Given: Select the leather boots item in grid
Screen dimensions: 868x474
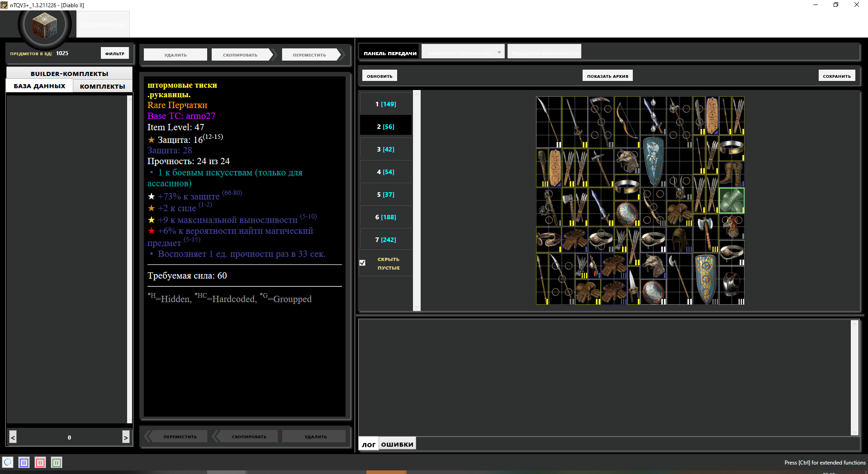Looking at the screenshot, I should (x=731, y=174).
